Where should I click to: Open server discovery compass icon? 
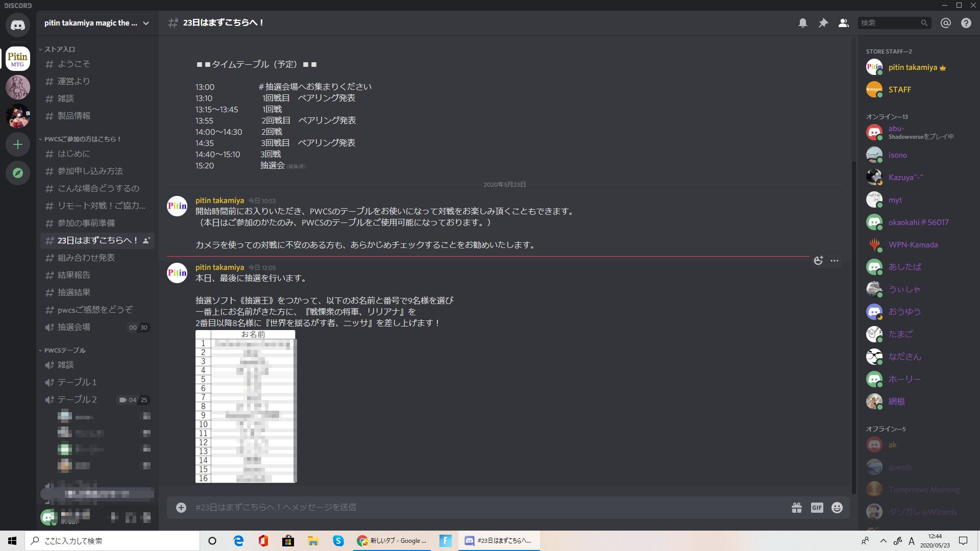point(17,173)
